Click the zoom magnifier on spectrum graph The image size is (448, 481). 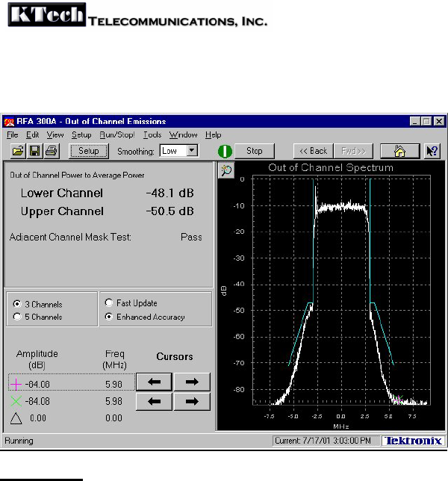tap(225, 170)
